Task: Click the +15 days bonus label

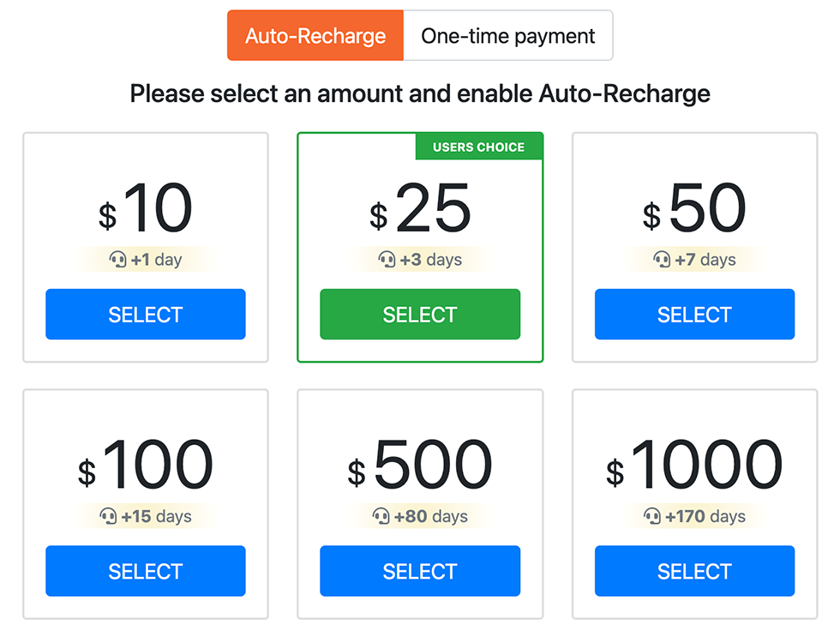Action: pos(156,516)
